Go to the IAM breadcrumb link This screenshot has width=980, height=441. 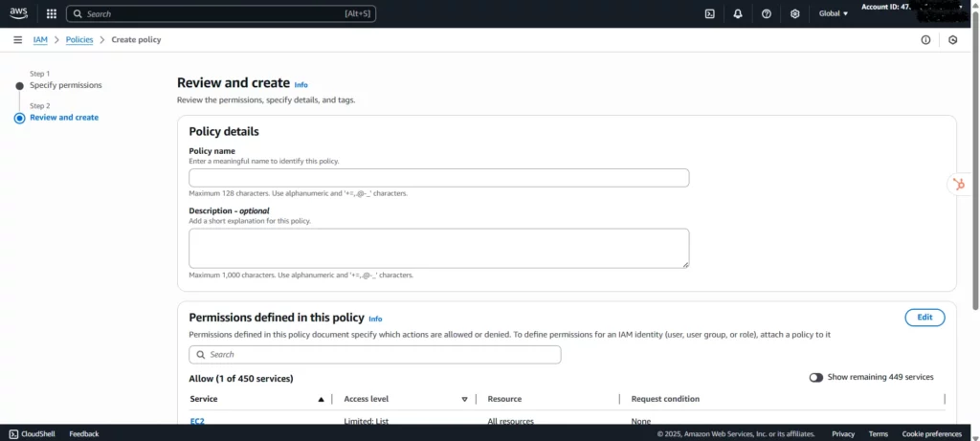[40, 40]
